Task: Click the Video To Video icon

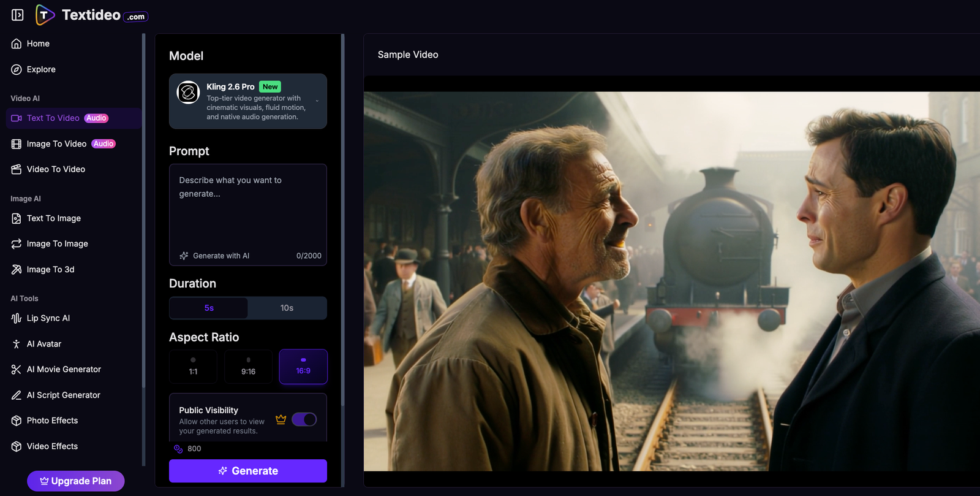Action: pyautogui.click(x=17, y=169)
